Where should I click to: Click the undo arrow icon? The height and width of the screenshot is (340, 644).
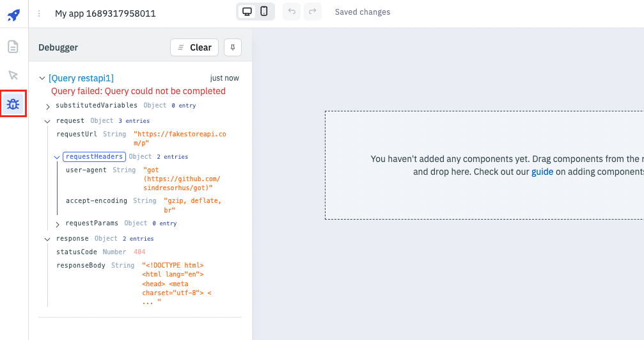[x=291, y=12]
